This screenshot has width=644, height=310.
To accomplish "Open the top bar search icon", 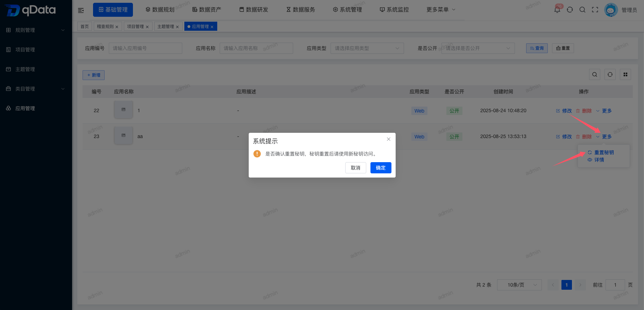I will tap(582, 10).
